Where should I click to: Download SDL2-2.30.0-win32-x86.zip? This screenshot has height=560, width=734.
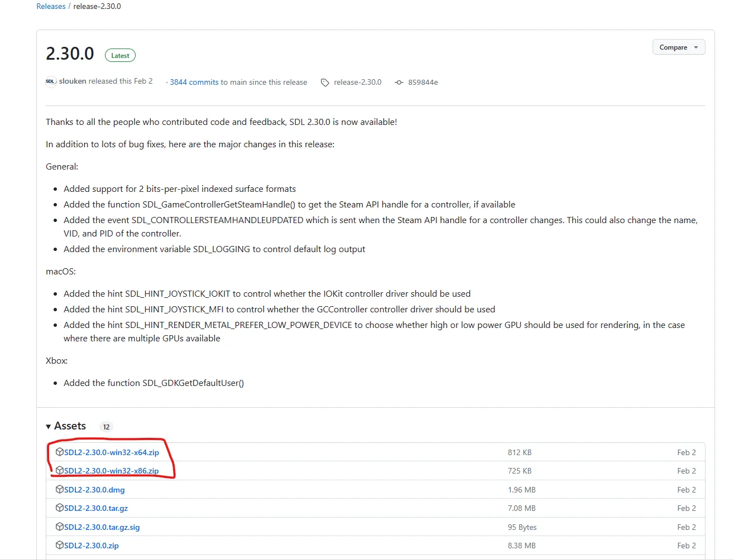112,471
